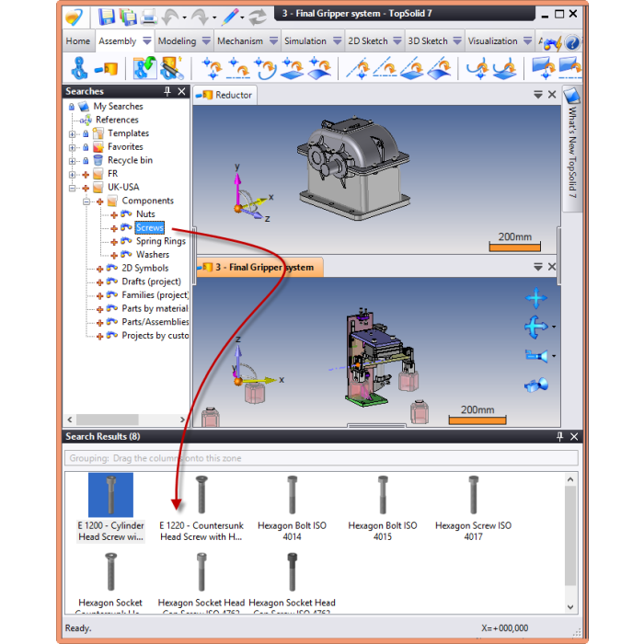Switch to the Modeling ribbon tab
Screen dimensions: 644x644
coord(177,41)
